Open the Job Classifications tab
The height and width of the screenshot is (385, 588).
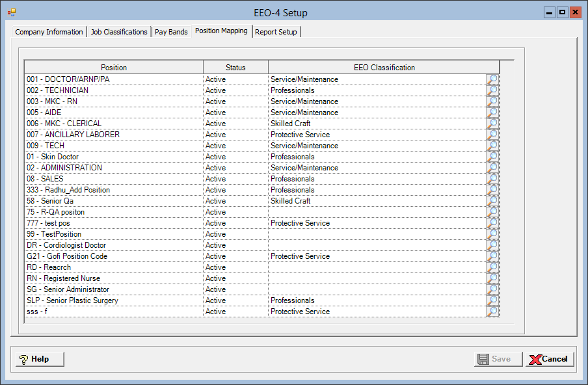[119, 32]
